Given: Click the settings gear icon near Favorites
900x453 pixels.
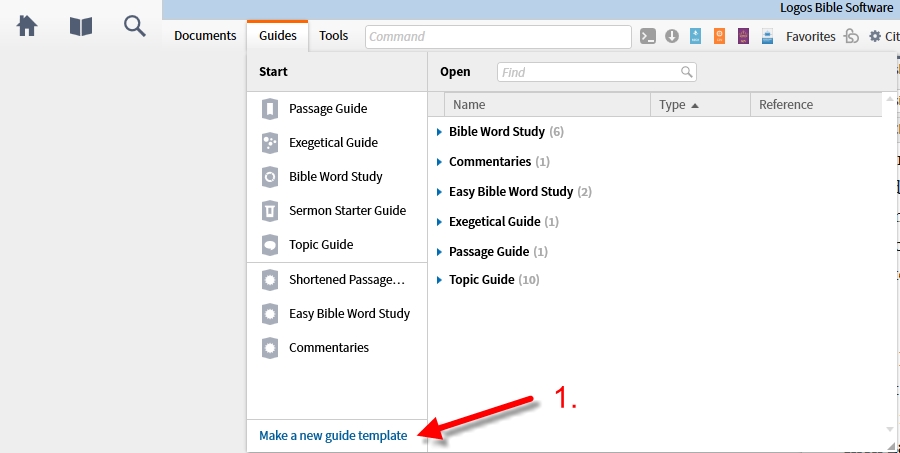Looking at the screenshot, I should (x=875, y=36).
